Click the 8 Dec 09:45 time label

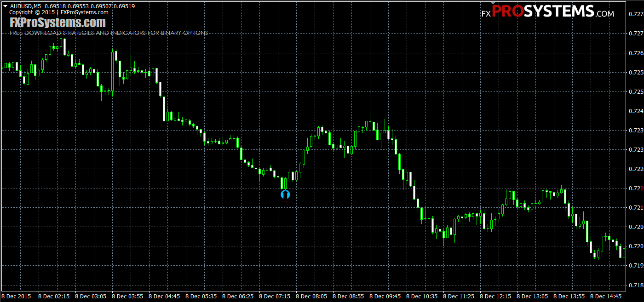click(x=385, y=296)
